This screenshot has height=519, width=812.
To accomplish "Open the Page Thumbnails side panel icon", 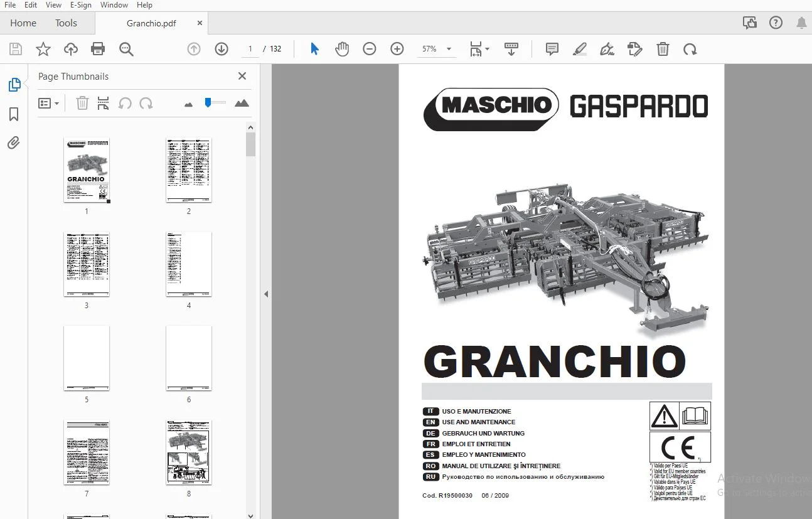I will [14, 85].
